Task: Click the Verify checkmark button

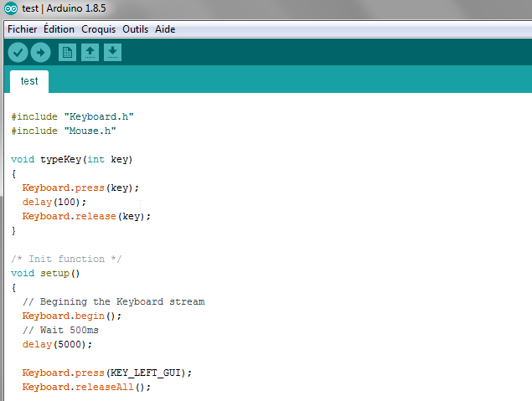Action: pos(18,53)
